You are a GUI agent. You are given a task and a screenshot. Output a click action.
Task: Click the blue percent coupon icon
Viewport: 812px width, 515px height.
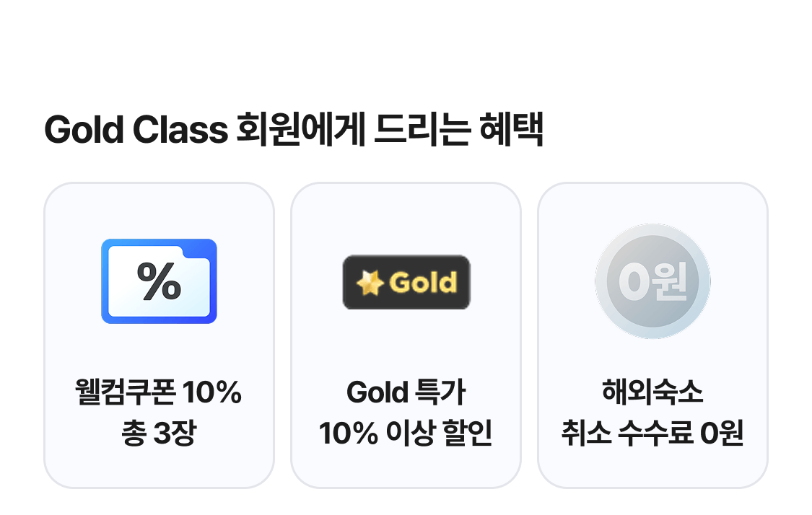pos(159,281)
